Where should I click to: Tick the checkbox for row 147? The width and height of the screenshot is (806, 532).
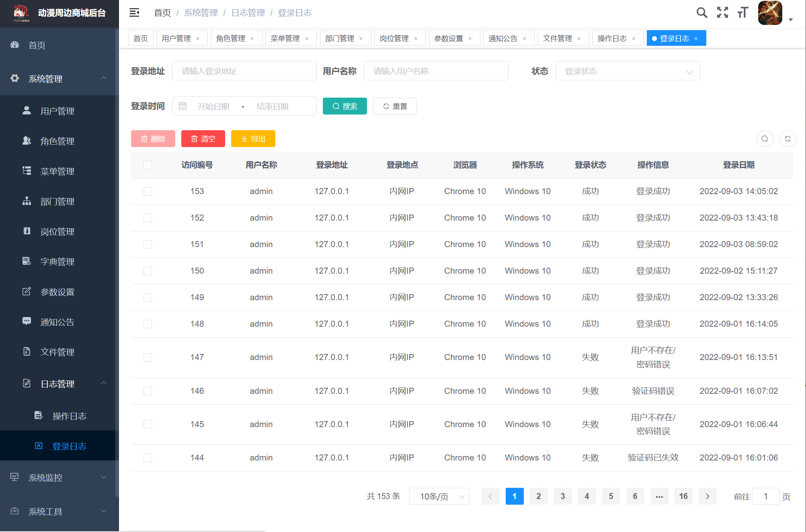click(148, 358)
